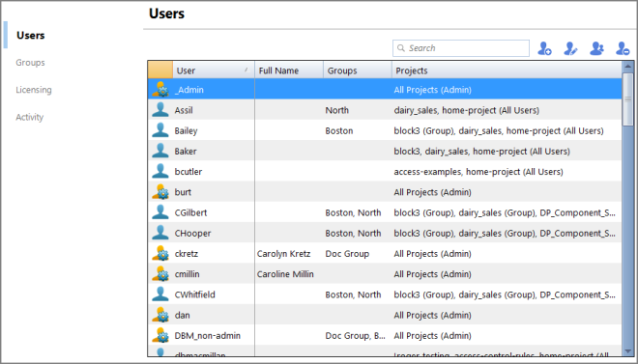Sort by the Groups column header

358,70
